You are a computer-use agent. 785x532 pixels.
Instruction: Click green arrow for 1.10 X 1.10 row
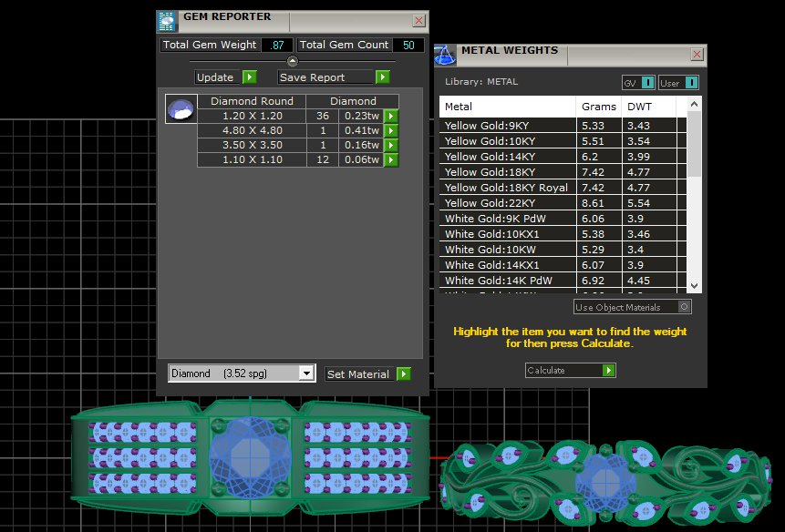click(390, 159)
